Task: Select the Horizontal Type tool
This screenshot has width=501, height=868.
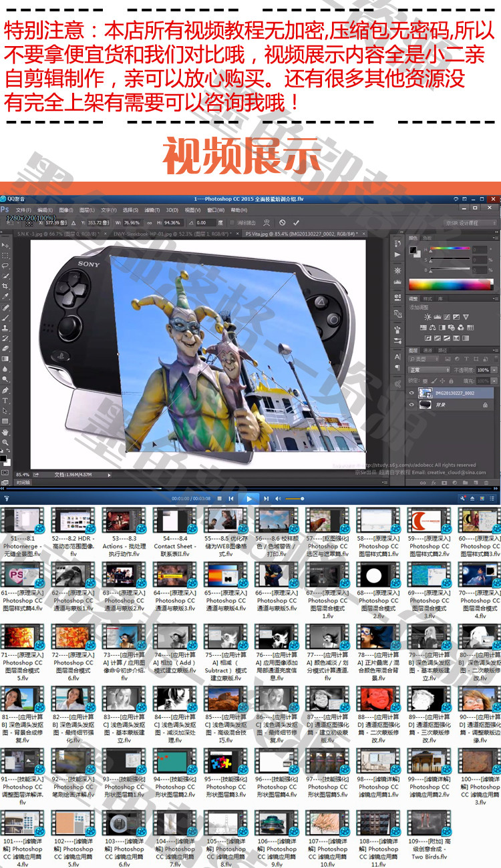Action: pos(5,400)
